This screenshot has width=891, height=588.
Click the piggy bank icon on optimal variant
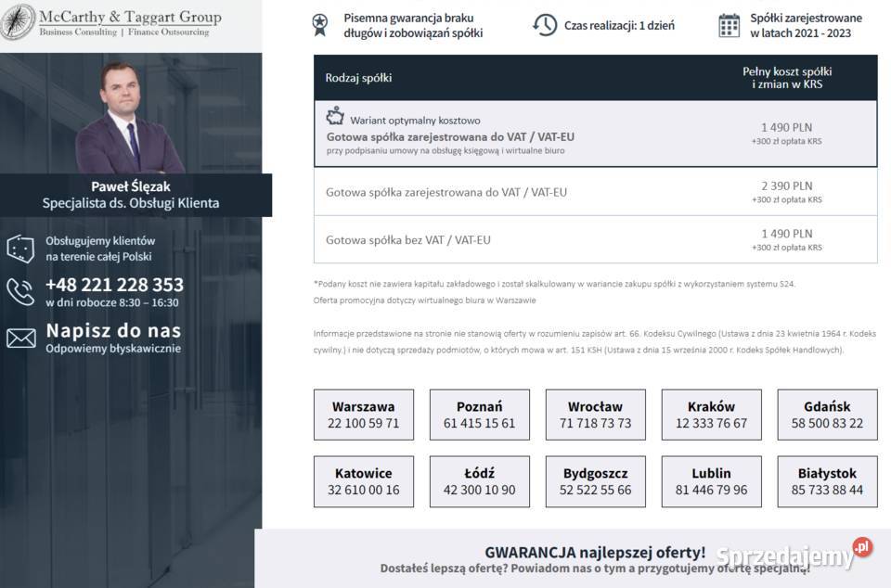pos(335,116)
